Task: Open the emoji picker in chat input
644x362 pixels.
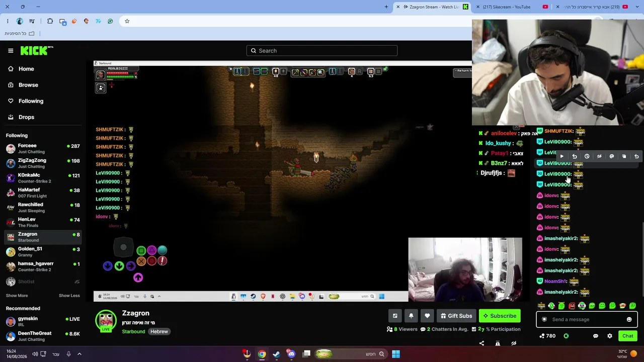Action: [629, 319]
